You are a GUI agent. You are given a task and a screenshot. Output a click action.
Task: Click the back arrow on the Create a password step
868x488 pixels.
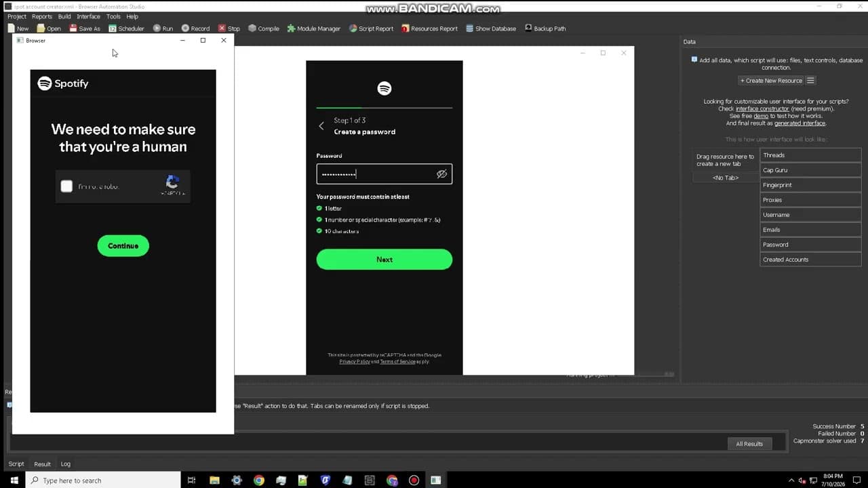click(321, 126)
